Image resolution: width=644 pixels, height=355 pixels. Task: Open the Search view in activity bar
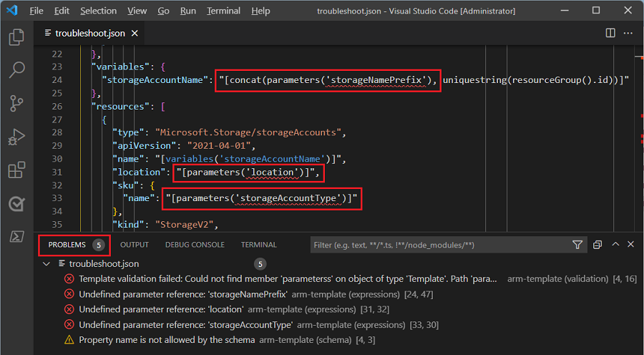16,70
